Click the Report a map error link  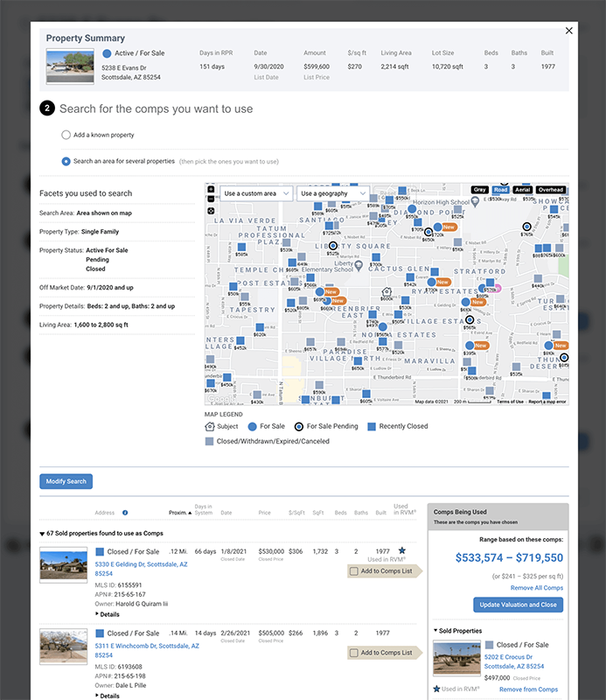pyautogui.click(x=547, y=402)
